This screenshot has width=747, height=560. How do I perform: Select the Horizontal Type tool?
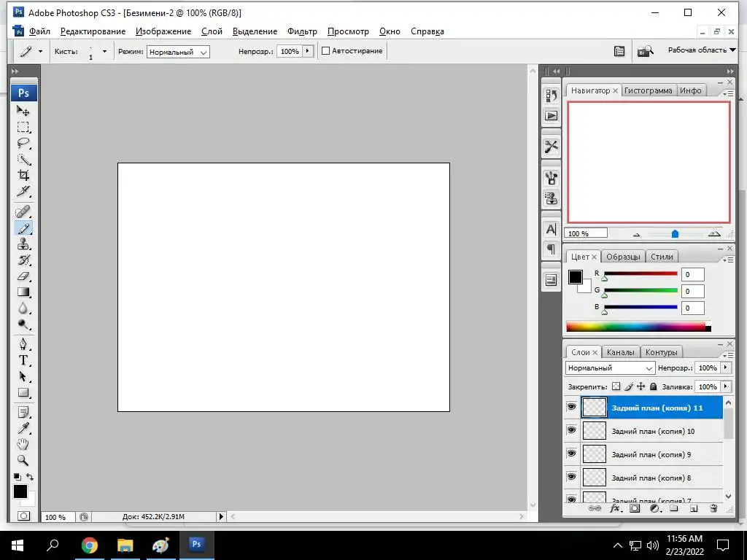23,360
